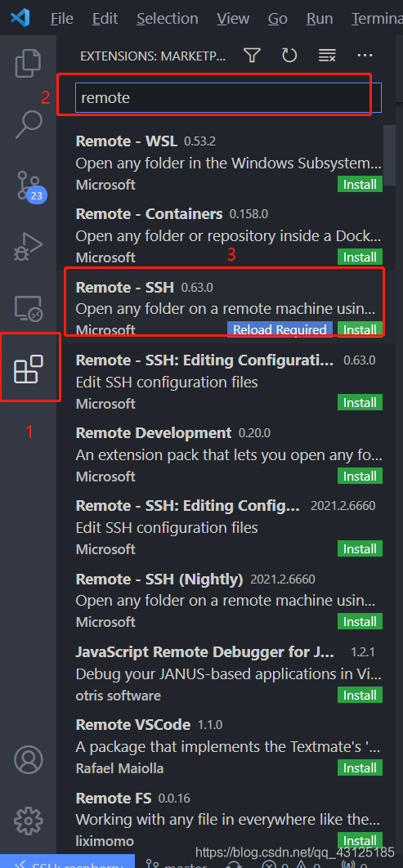The image size is (403, 868).
Task: Open the Run and Debug view
Action: tap(28, 246)
